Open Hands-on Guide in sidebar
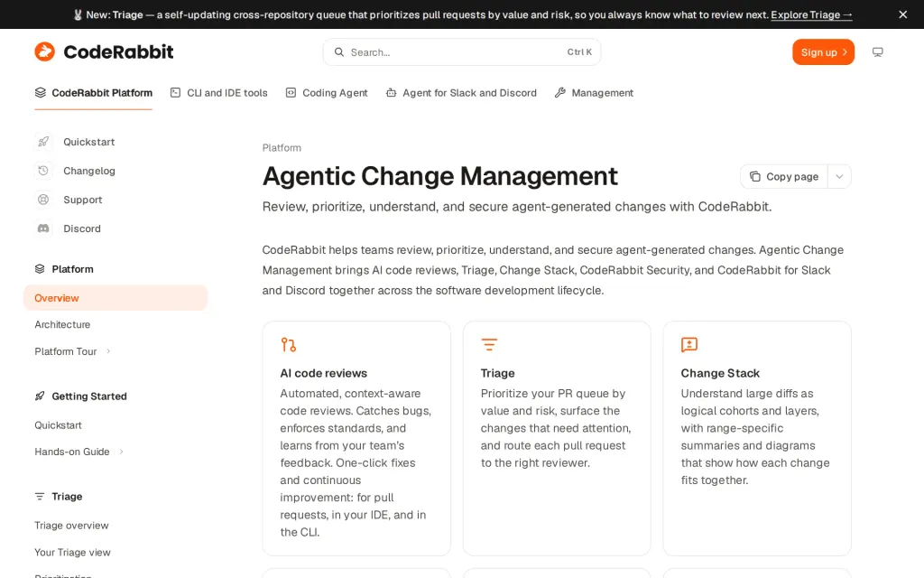Image resolution: width=924 pixels, height=578 pixels. pyautogui.click(x=72, y=452)
